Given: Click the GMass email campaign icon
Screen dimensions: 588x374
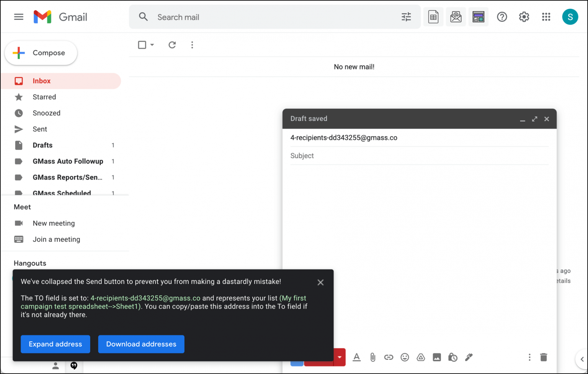Looking at the screenshot, I should (456, 17).
